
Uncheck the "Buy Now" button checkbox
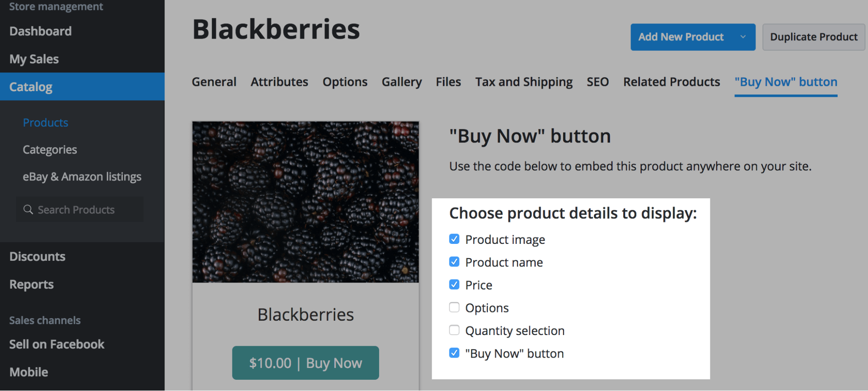[x=454, y=353]
